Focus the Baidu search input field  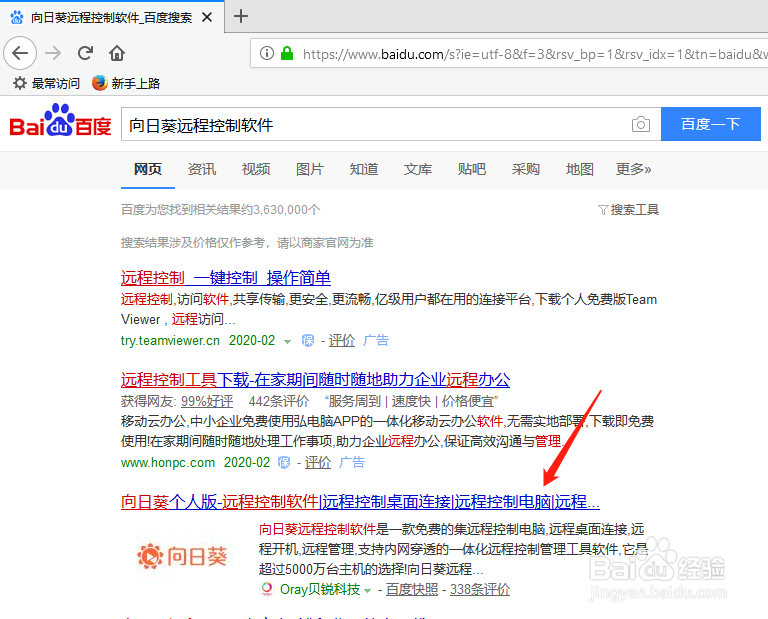[375, 124]
